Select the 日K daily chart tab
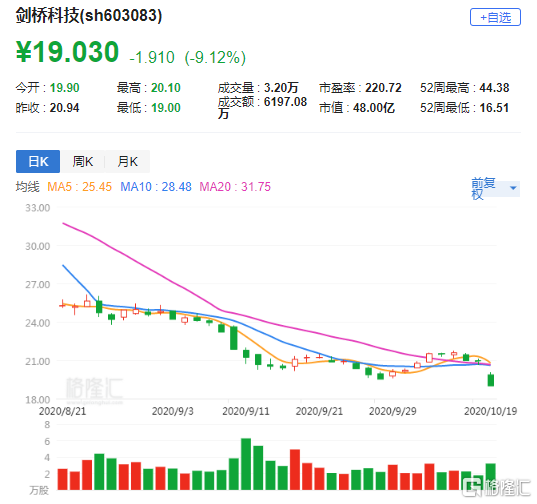The image size is (537, 504). coord(38,161)
